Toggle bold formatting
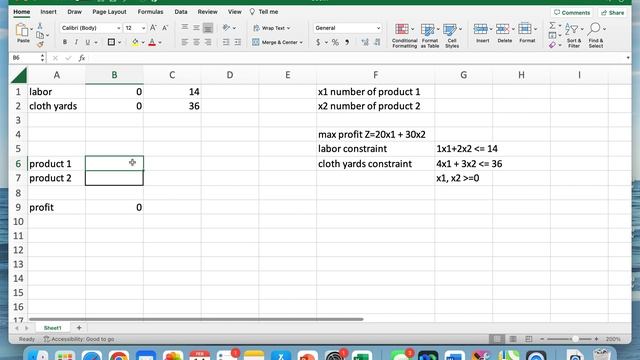The height and width of the screenshot is (360, 640). (x=64, y=42)
